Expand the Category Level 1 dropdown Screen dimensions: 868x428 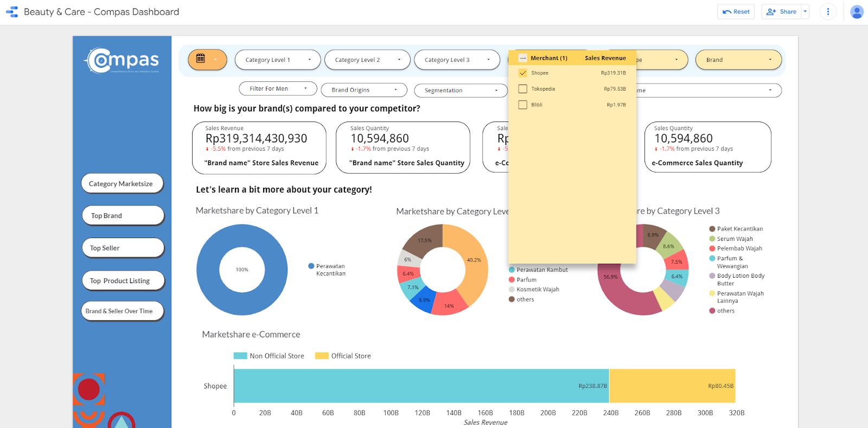[278, 60]
